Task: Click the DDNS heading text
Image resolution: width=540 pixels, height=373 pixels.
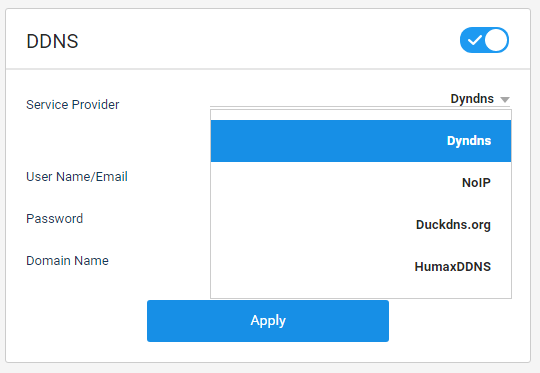Action: pos(52,41)
